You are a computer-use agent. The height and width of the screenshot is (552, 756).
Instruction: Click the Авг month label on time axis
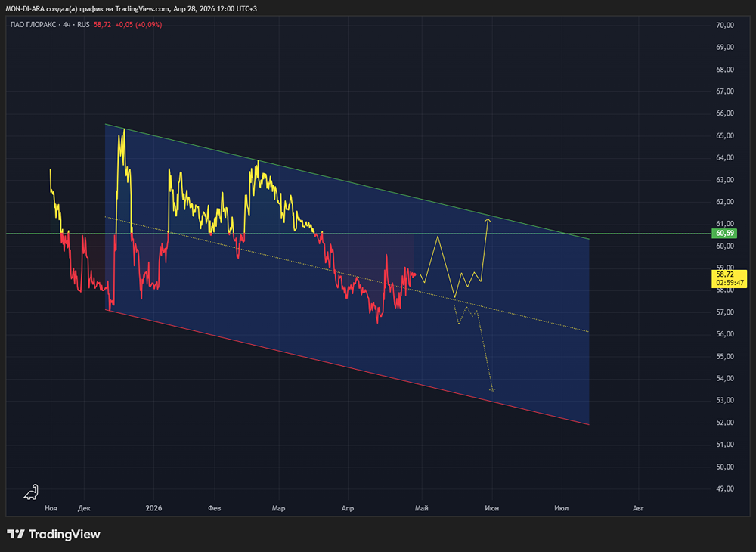[x=638, y=508]
